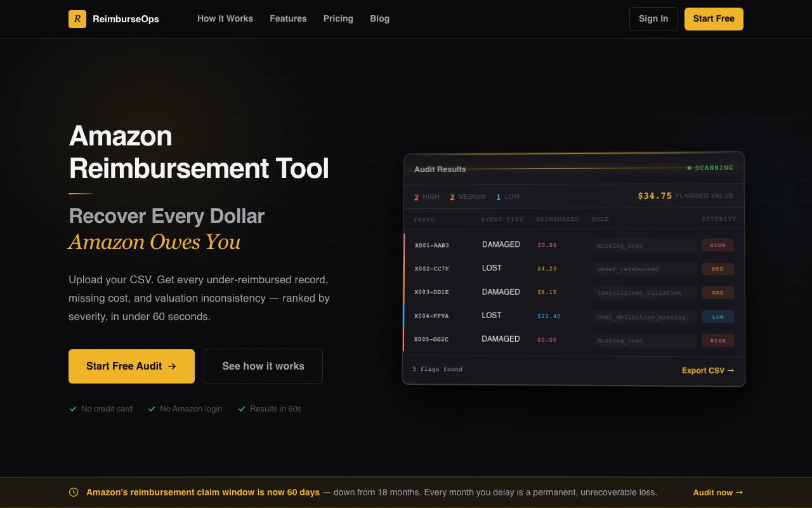Click the RULE column header
This screenshot has width=812, height=508.
600,219
